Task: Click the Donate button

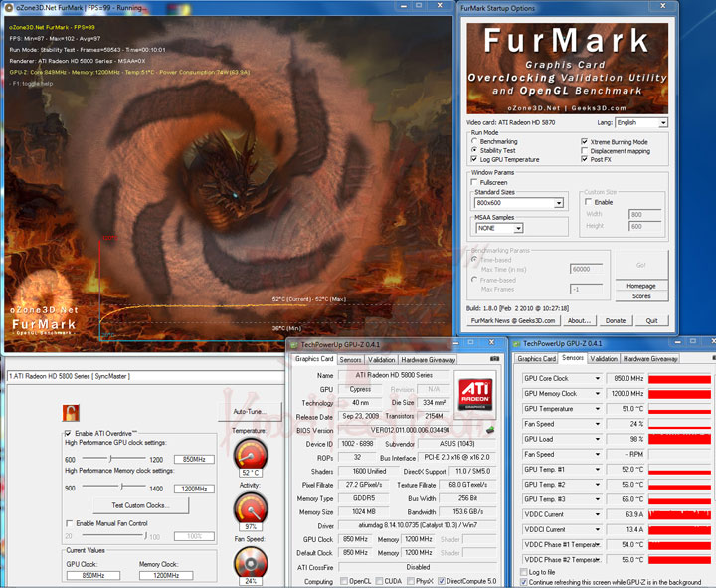Action: point(616,320)
